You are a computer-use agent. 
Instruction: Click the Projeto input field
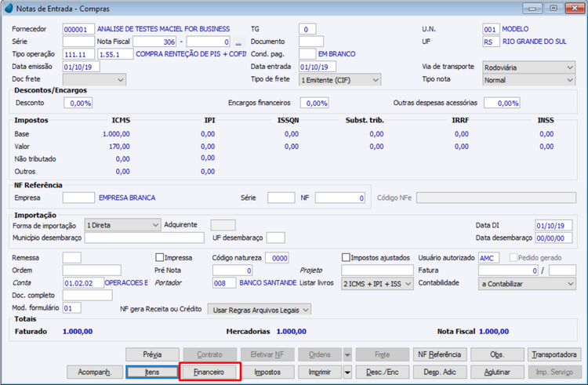tap(377, 271)
